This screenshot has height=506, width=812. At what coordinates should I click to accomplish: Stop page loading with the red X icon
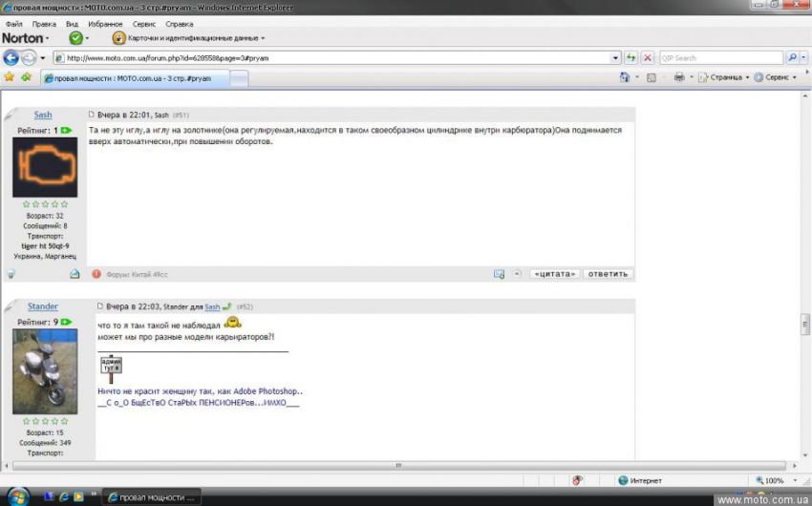[x=648, y=58]
